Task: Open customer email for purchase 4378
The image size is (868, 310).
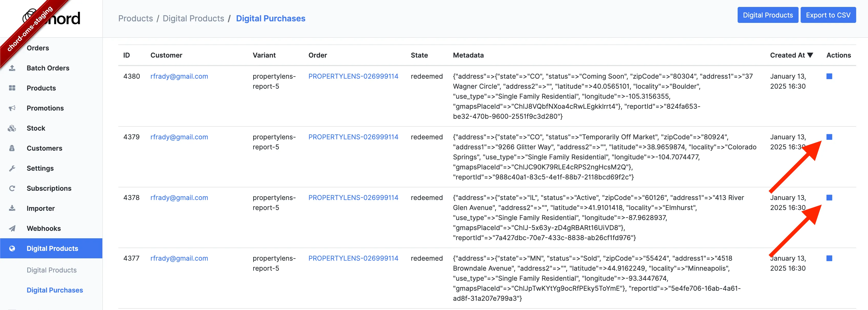Action: pos(179,198)
